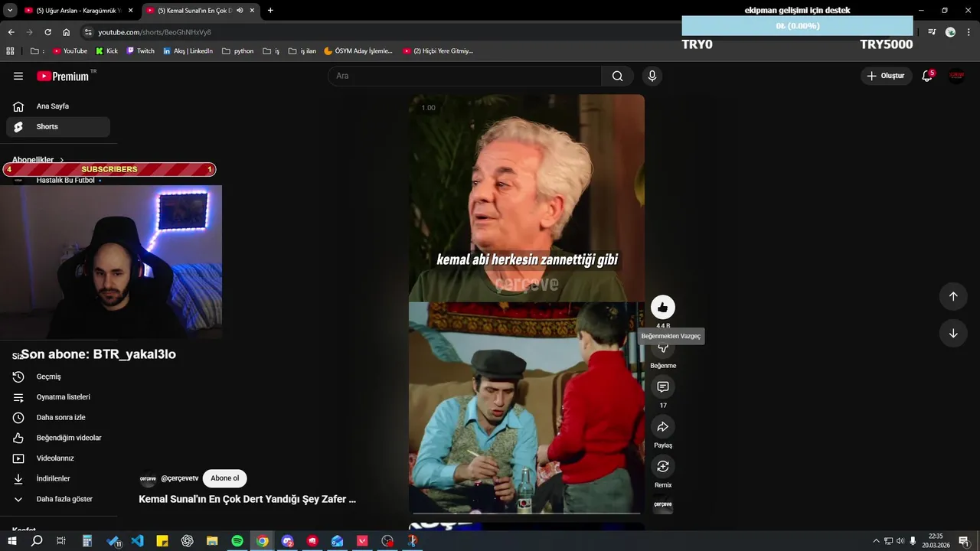Screen dimensions: 980x551
Task: Expand the Abonelikler section chevron
Action: point(62,160)
